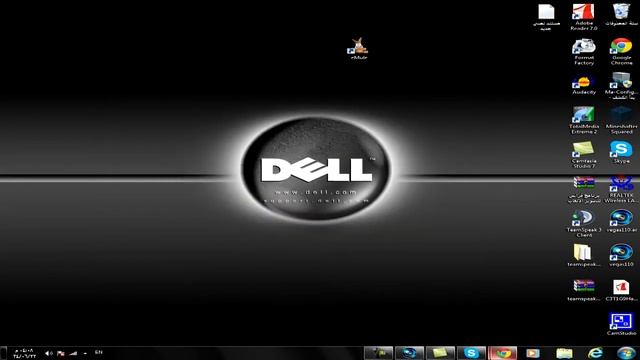640x360 pixels.
Task: Open volume control in system tray
Action: tap(49, 353)
